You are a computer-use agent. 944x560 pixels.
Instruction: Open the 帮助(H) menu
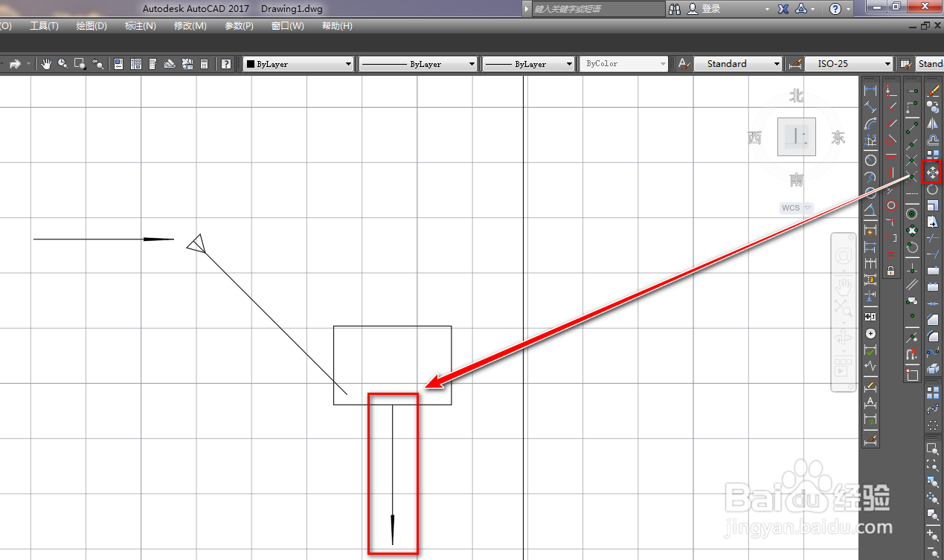coord(337,26)
